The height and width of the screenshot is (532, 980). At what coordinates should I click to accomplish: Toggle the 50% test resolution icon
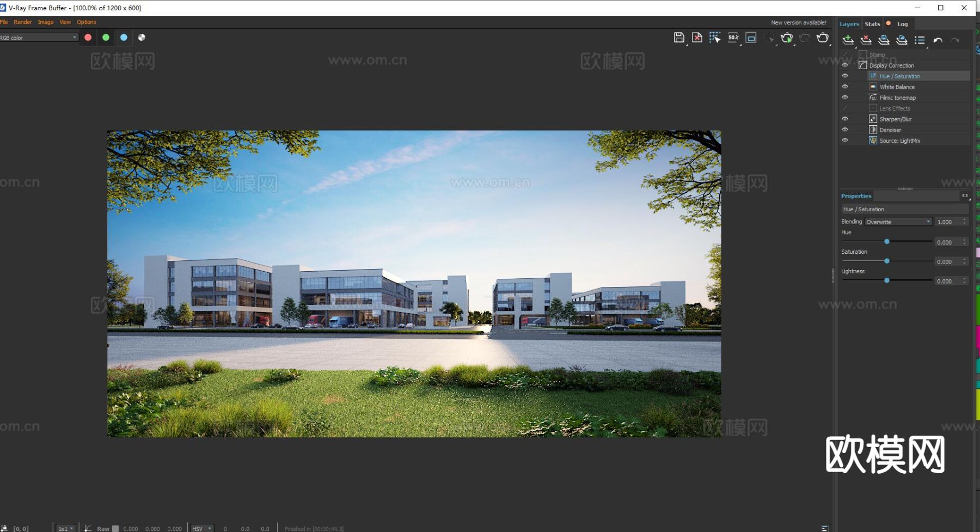(733, 38)
